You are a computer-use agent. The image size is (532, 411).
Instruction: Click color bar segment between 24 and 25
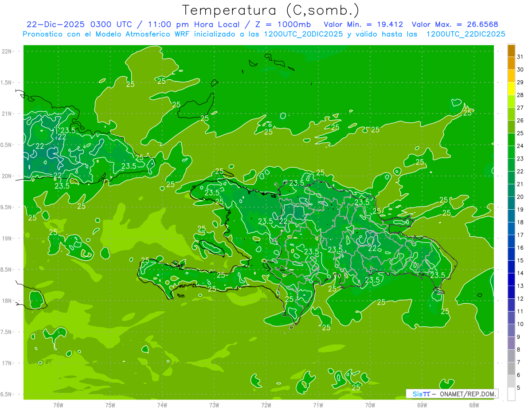point(511,139)
